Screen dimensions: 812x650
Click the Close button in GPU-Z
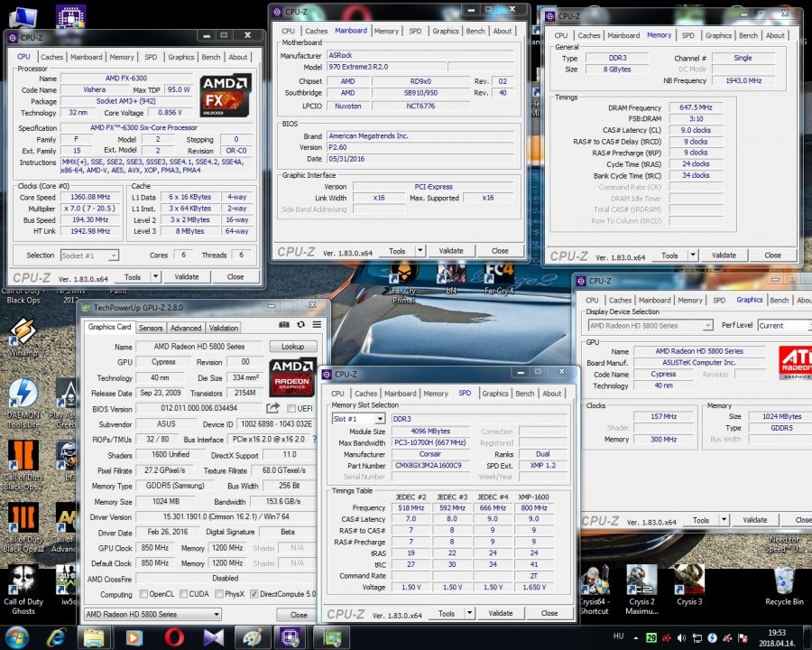(299, 614)
